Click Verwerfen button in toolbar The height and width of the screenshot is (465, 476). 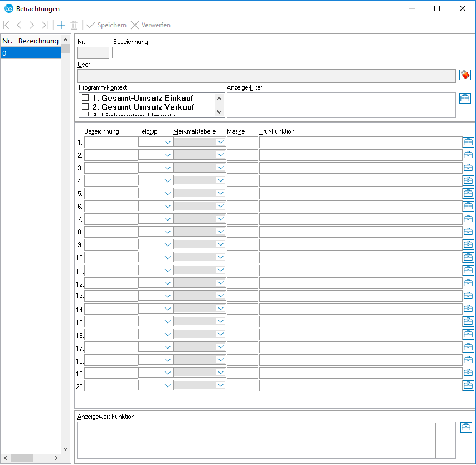tap(150, 25)
